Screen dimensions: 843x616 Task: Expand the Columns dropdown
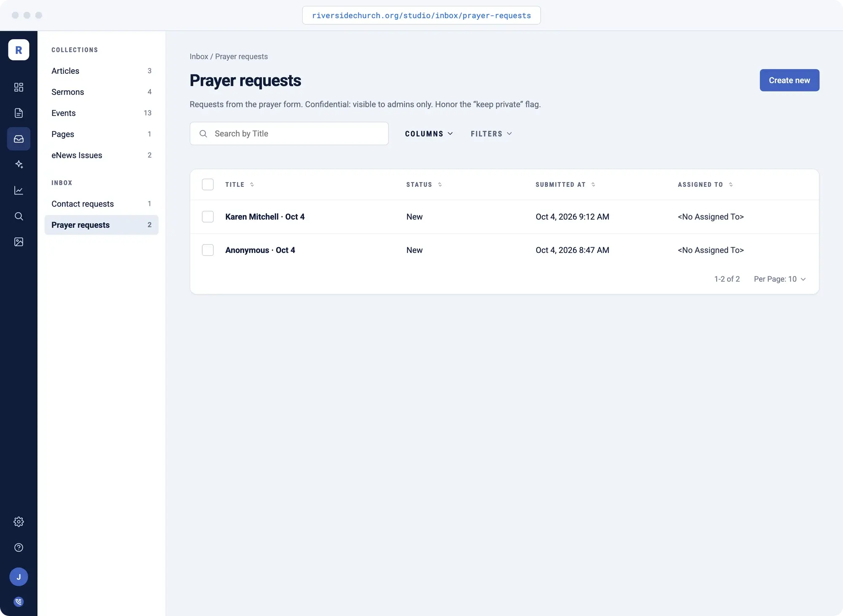pyautogui.click(x=429, y=134)
